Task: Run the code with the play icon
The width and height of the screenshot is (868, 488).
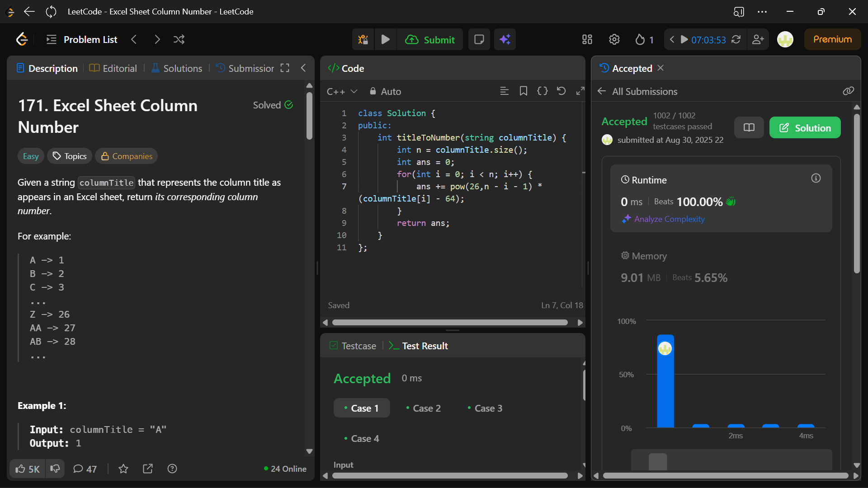Action: [385, 40]
